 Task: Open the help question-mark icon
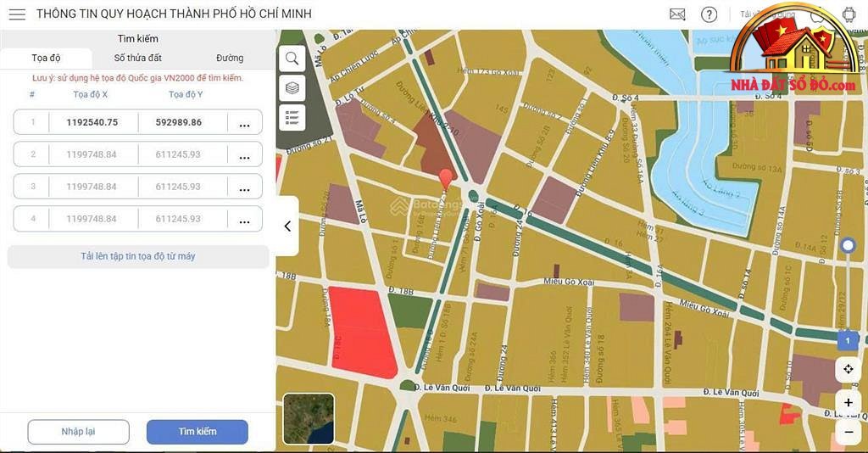(x=709, y=14)
